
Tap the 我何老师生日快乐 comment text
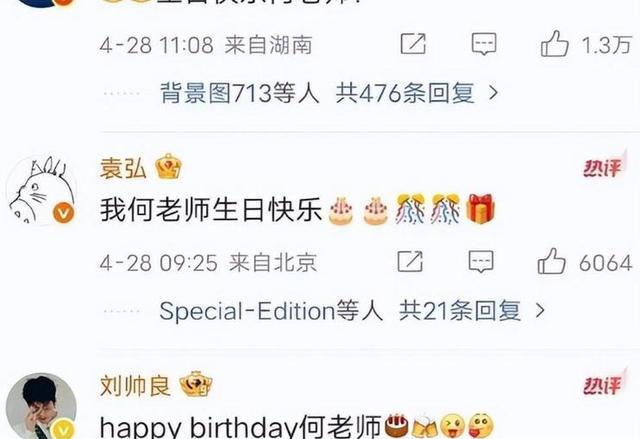click(x=211, y=210)
